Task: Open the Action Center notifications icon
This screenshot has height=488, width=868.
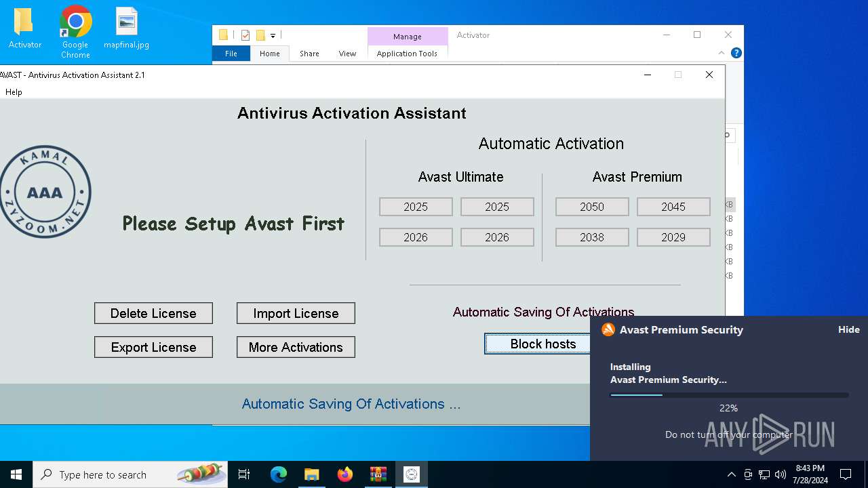Action: pyautogui.click(x=846, y=474)
